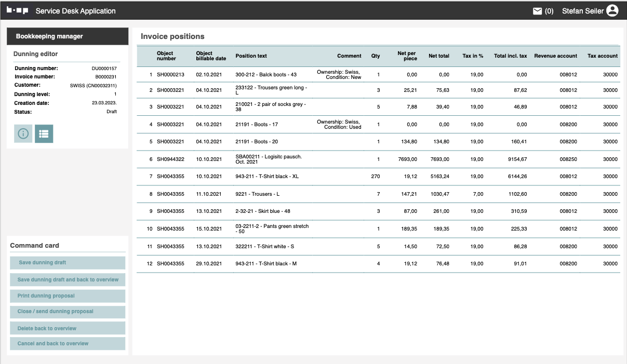
Task: Select Close / send dunning proposal
Action: click(x=68, y=312)
